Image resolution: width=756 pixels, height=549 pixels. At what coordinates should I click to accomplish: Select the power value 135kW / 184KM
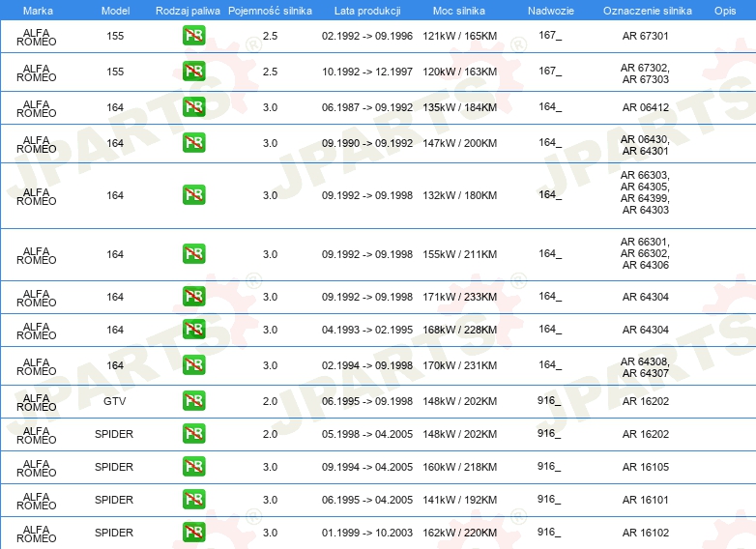(459, 107)
